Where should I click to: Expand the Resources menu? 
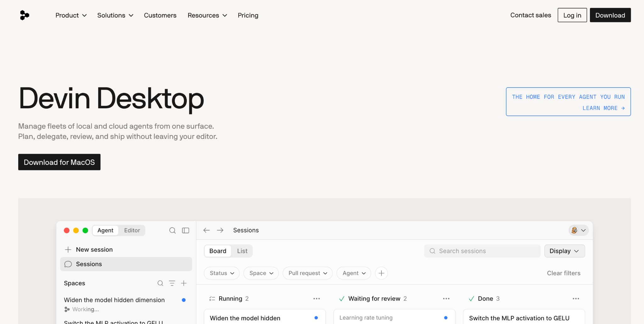(x=207, y=15)
